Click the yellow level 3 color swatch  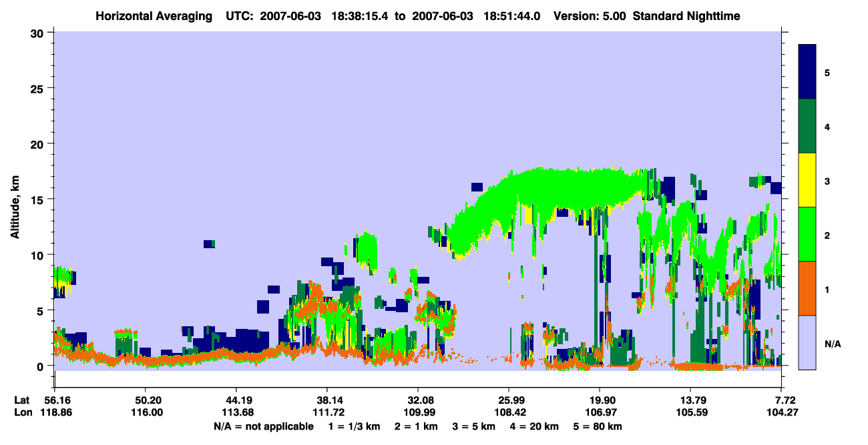click(x=807, y=179)
